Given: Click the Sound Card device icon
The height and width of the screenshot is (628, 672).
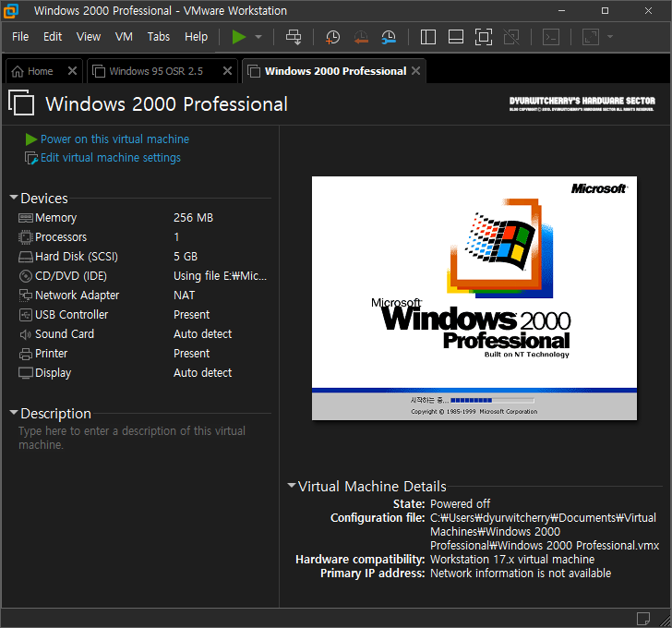Looking at the screenshot, I should [x=26, y=334].
